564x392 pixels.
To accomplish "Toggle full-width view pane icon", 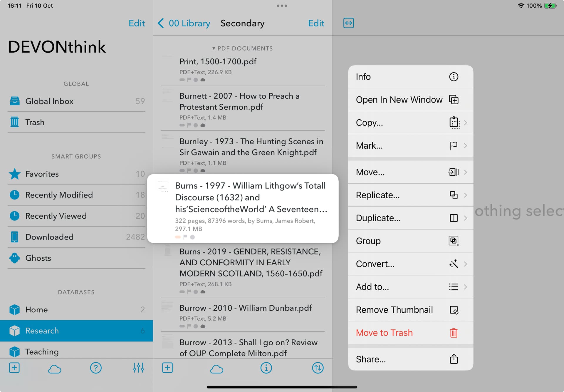I will [x=348, y=23].
